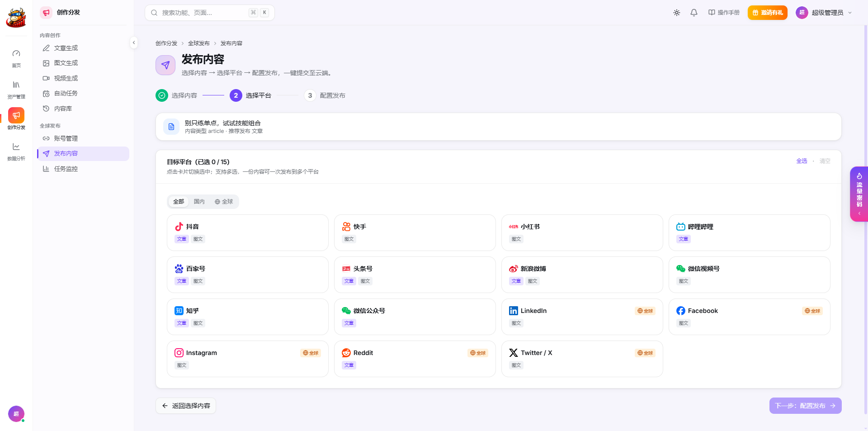Select the LinkedIn platform card
This screenshot has height=431, width=868.
582,317
